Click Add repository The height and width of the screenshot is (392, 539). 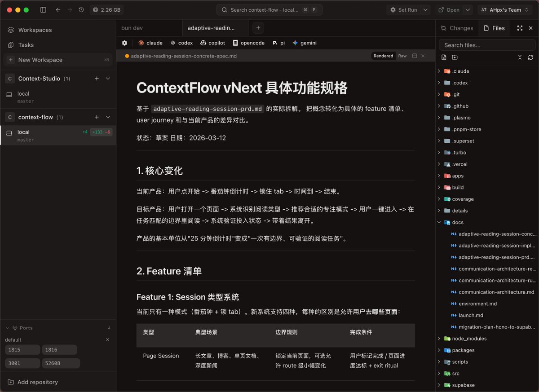[x=33, y=382]
